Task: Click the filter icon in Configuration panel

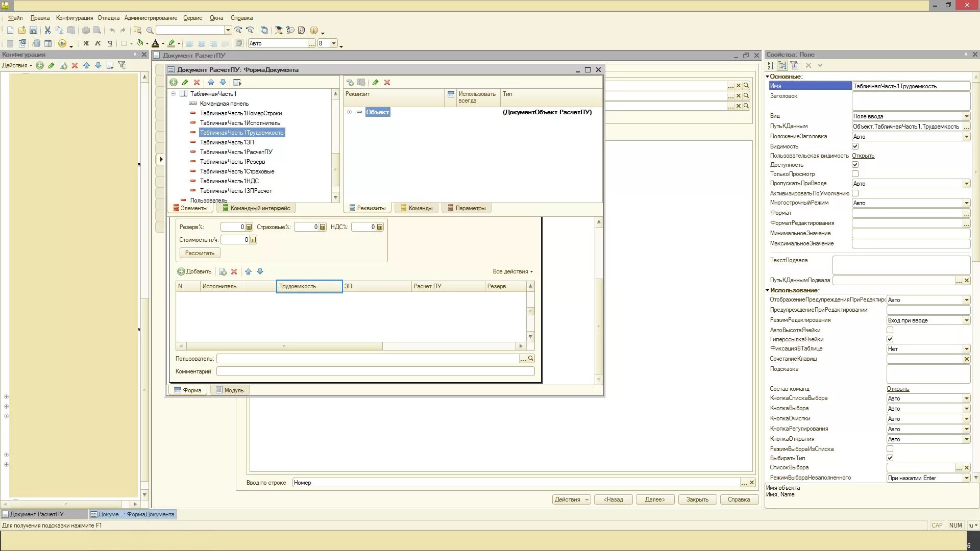Action: coord(121,65)
